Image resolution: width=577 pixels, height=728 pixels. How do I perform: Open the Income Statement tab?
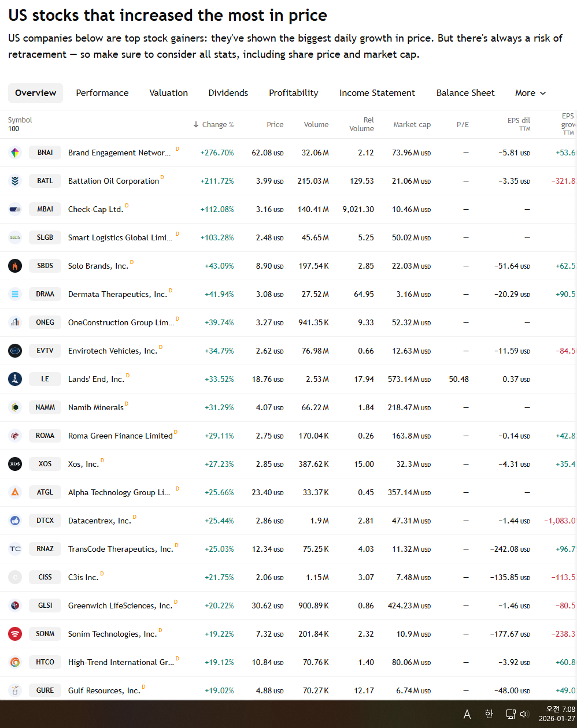point(377,93)
